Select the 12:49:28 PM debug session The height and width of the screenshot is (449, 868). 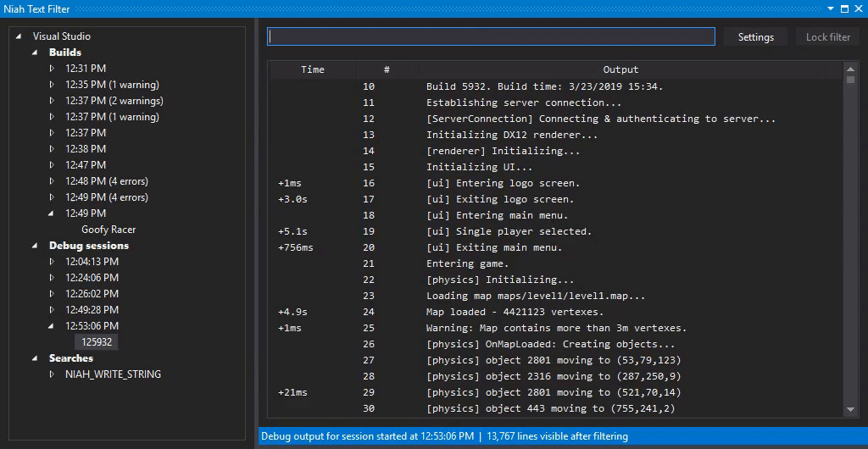(x=92, y=310)
